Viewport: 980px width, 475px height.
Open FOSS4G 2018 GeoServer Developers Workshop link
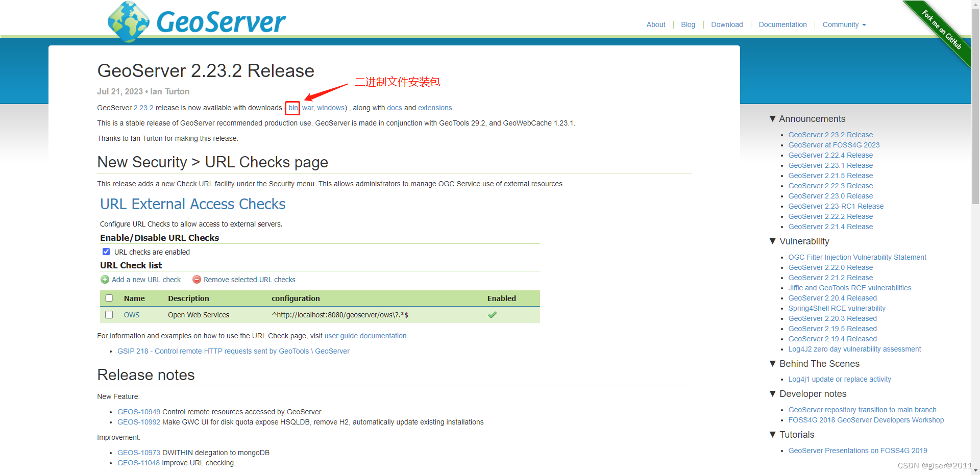[866, 420]
